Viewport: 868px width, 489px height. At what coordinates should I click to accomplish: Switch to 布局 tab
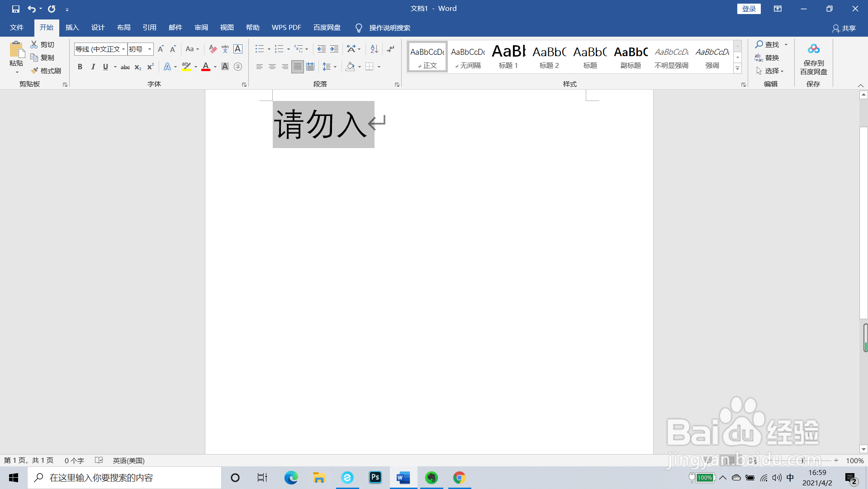coord(123,28)
